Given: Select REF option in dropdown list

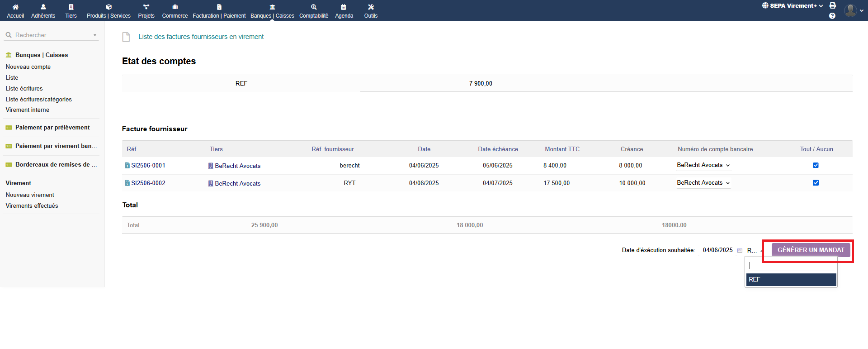Looking at the screenshot, I should tap(791, 279).
